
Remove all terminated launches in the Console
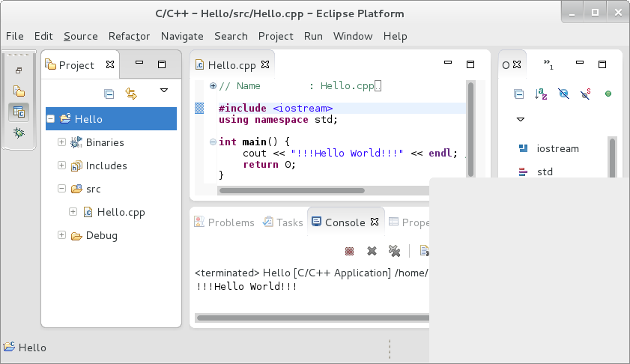[x=395, y=251]
